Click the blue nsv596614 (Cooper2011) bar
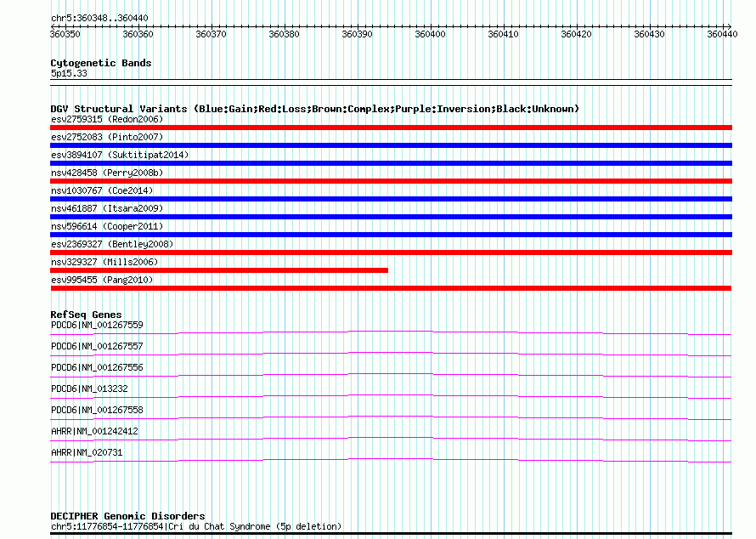The height and width of the screenshot is (539, 756). click(391, 235)
